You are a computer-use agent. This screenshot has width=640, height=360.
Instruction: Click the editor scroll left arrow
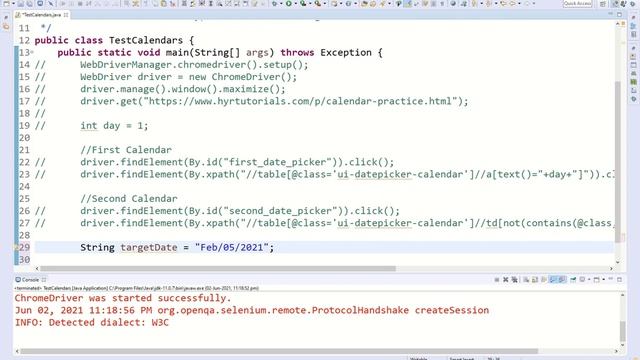pyautogui.click(x=37, y=269)
